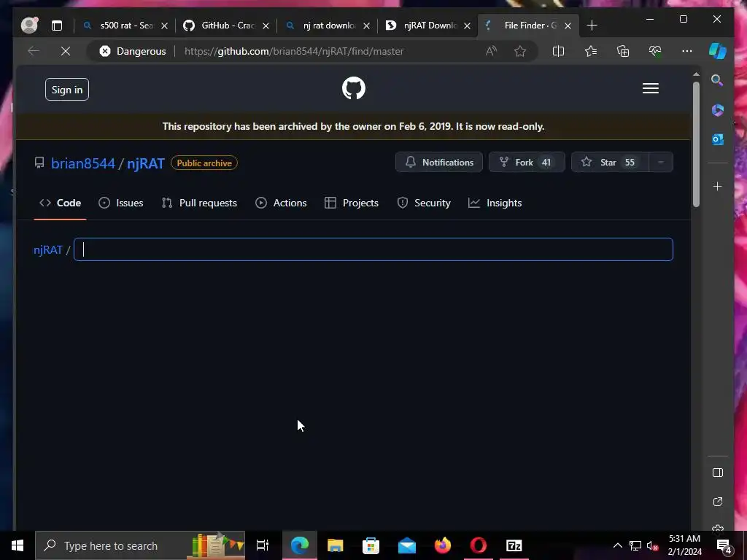Expand the Star lists dropdown arrow
The image size is (747, 560).
[x=661, y=163]
